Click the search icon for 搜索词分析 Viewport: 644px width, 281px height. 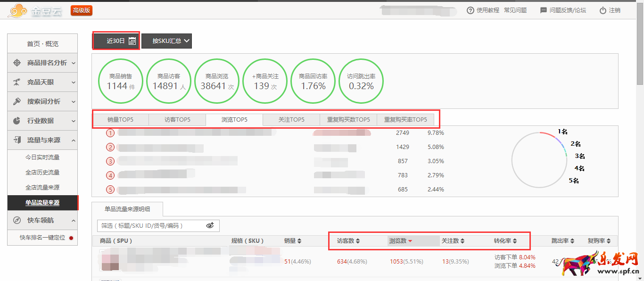point(17,101)
